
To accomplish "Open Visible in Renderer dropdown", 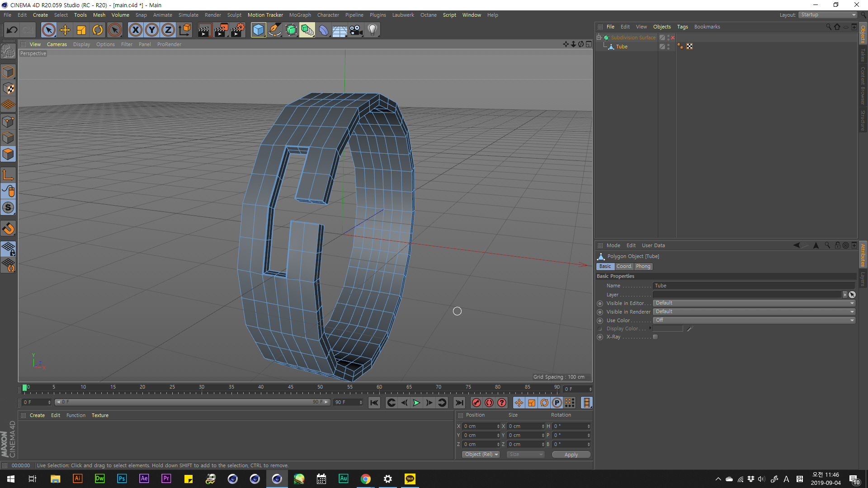I will click(754, 312).
